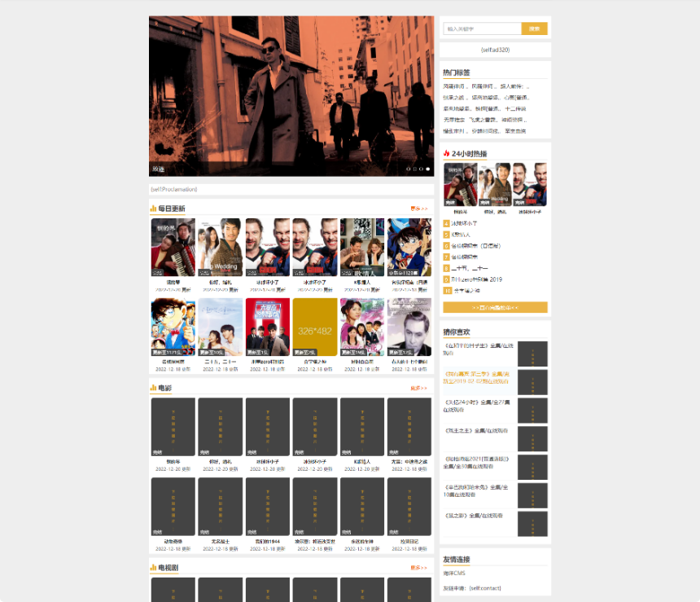Click rank badge number 4 in hot list

(446, 223)
